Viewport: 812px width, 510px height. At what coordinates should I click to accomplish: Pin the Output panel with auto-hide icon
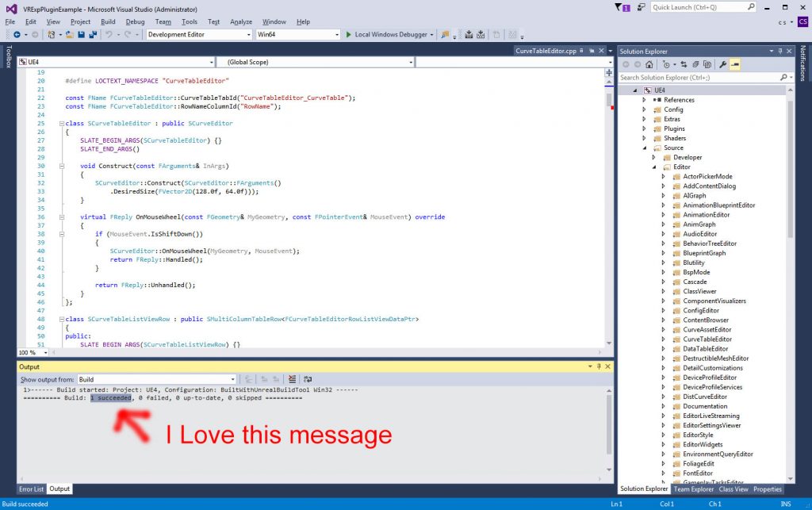point(599,366)
